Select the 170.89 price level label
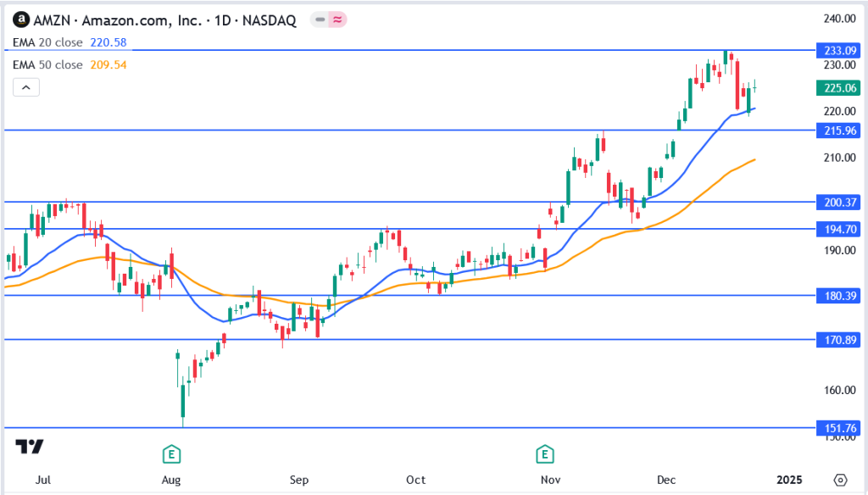 [835, 339]
